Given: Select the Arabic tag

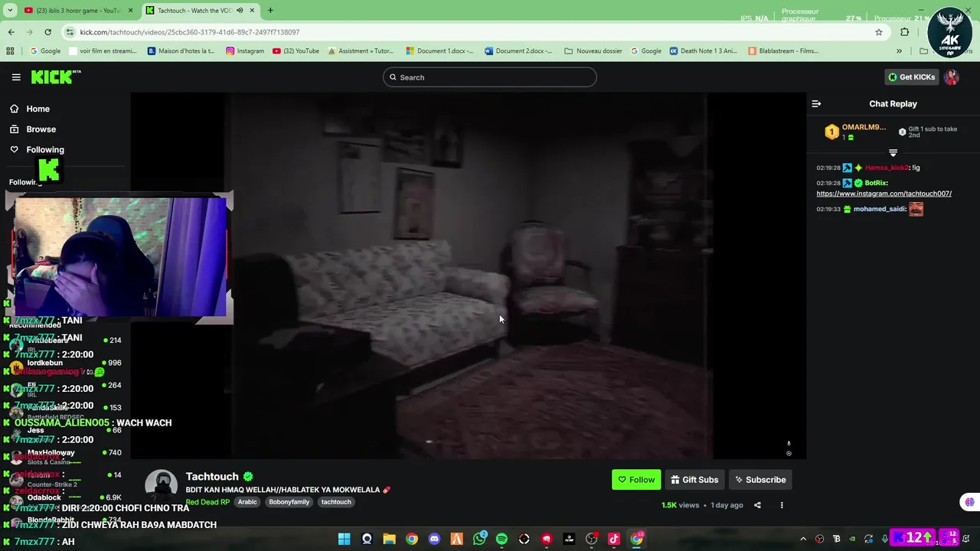Looking at the screenshot, I should coord(247,502).
